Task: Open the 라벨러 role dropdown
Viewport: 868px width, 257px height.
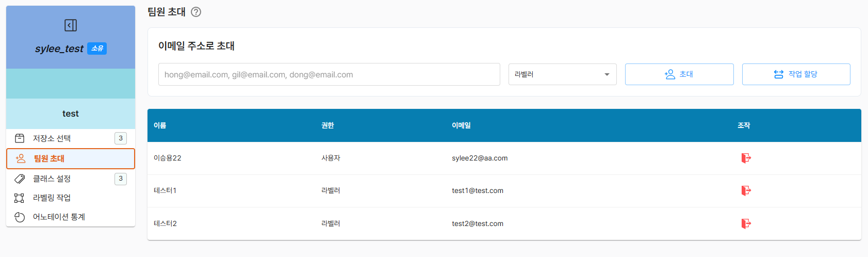Action: [x=563, y=74]
